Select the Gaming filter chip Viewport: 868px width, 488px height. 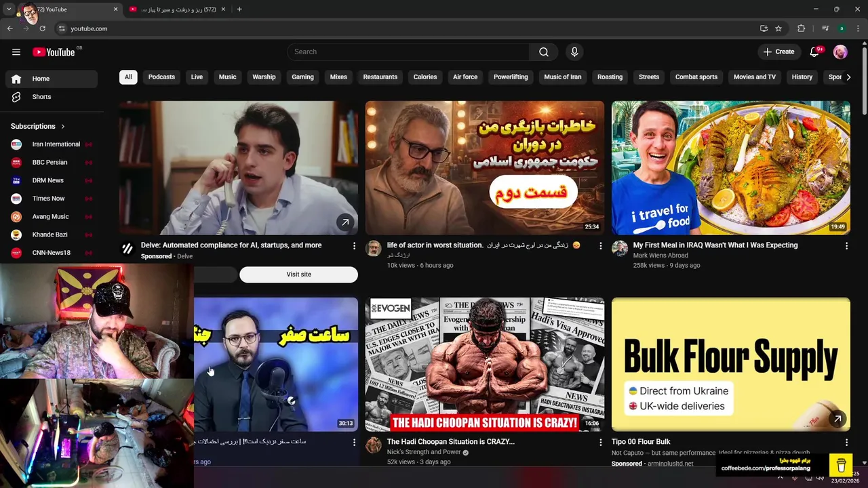(x=302, y=77)
